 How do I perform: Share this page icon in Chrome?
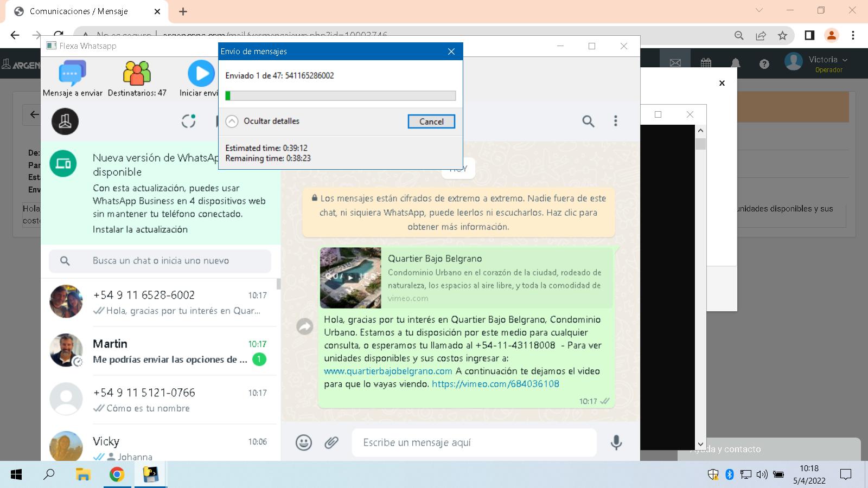(x=761, y=35)
